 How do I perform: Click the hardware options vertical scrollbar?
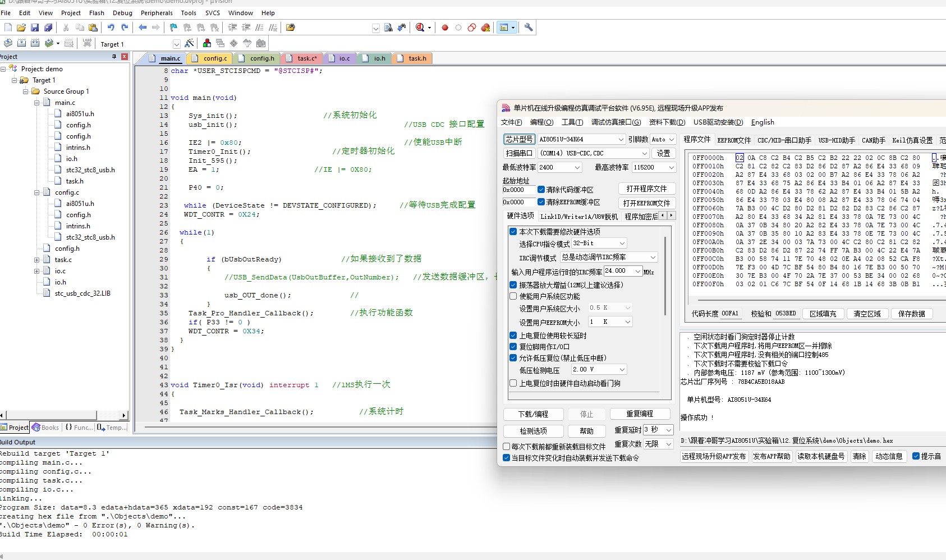(x=665, y=275)
